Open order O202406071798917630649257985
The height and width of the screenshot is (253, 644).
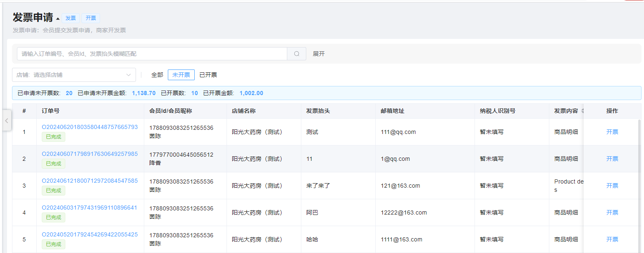[90, 154]
